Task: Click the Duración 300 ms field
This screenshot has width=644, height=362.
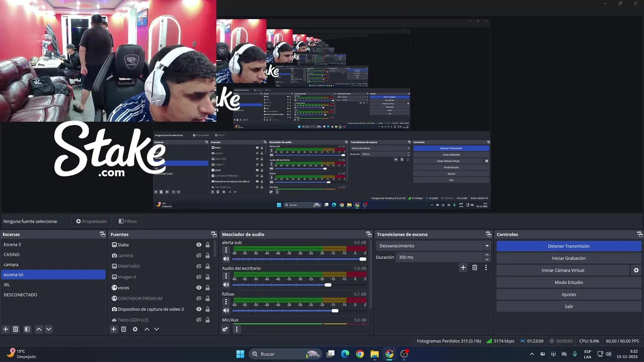Action: (x=439, y=257)
